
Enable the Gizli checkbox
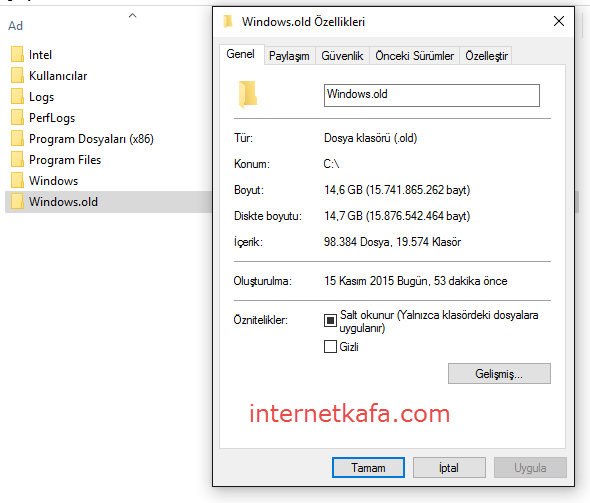coord(330,346)
